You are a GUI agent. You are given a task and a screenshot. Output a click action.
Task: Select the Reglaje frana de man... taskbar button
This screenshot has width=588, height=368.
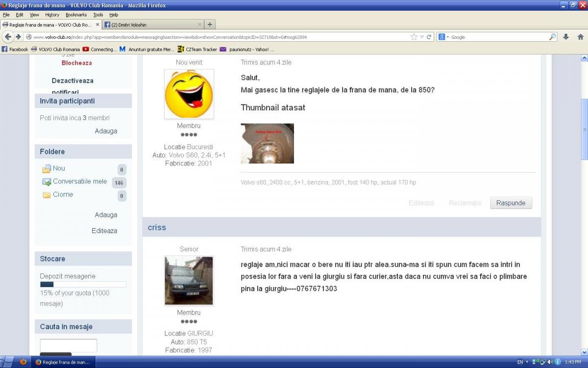click(x=63, y=362)
